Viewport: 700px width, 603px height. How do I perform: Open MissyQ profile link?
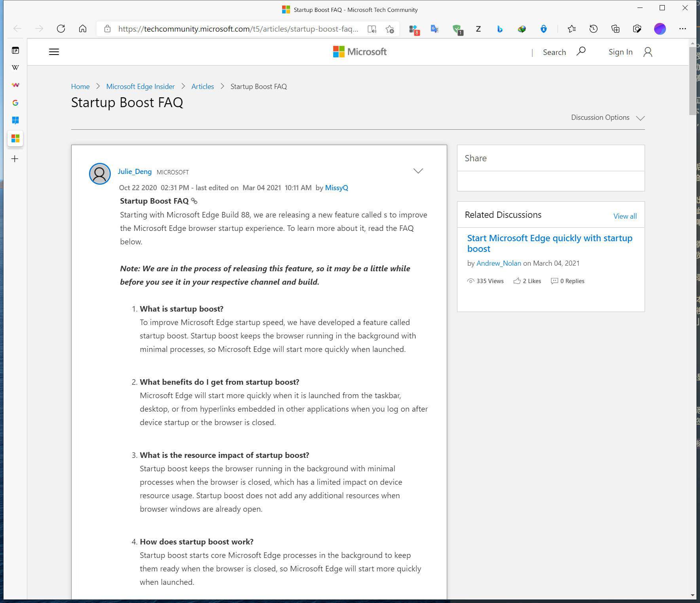tap(336, 188)
